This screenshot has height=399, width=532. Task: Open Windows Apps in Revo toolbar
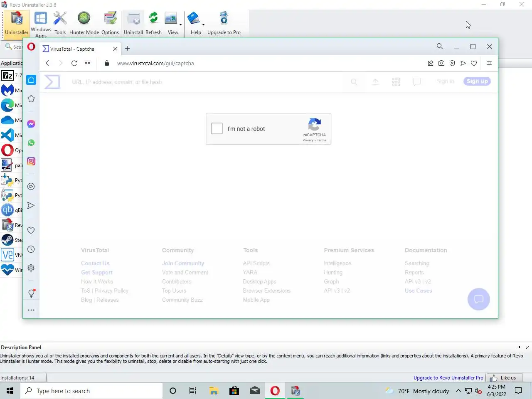point(41,24)
